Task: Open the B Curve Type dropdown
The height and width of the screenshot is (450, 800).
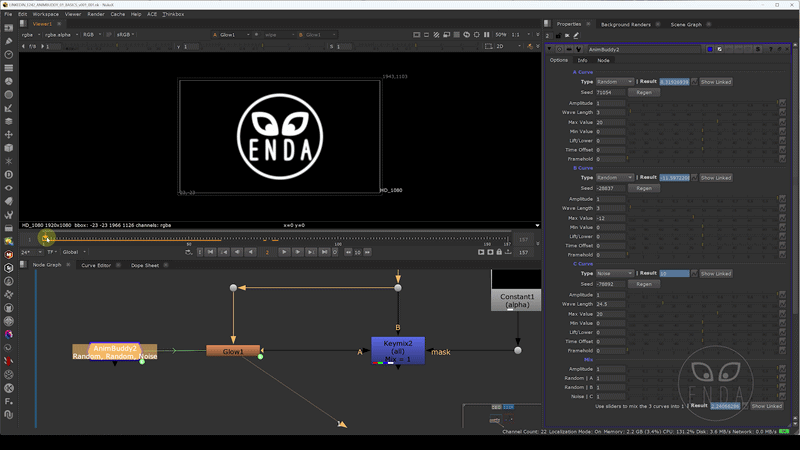Action: tap(614, 178)
